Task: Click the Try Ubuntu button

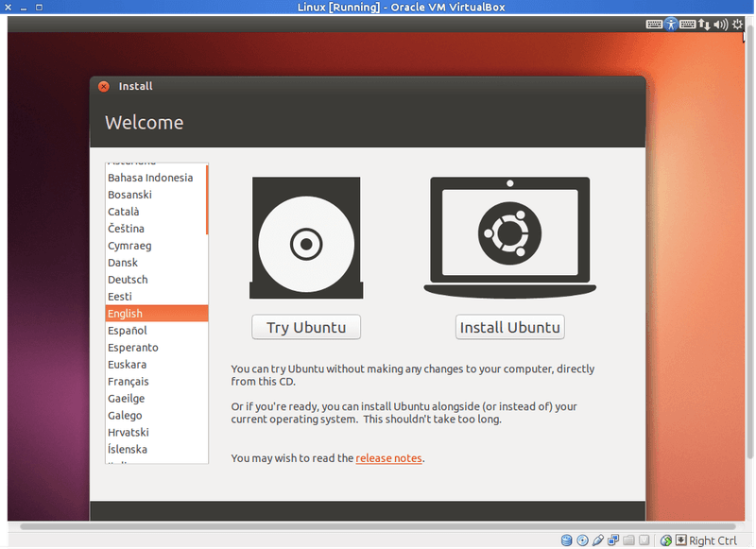Action: [x=305, y=327]
